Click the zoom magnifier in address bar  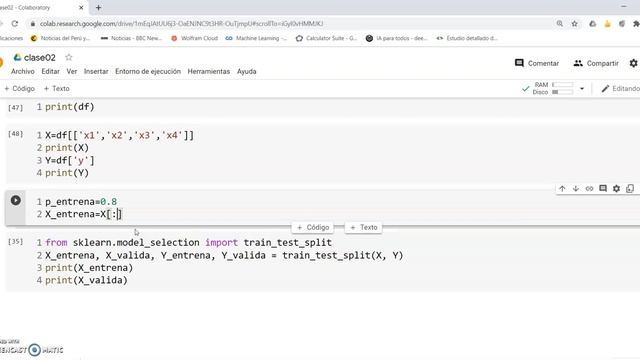coord(560,24)
